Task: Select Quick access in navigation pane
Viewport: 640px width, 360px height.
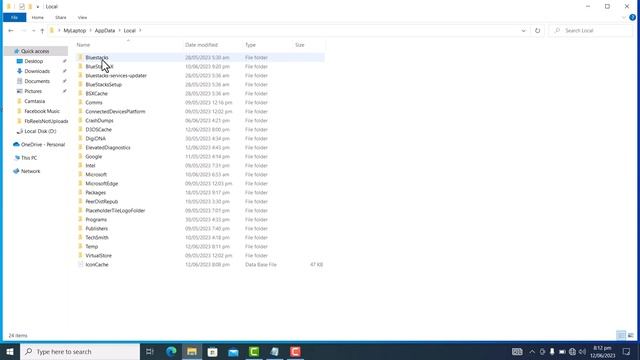Action: [35, 51]
